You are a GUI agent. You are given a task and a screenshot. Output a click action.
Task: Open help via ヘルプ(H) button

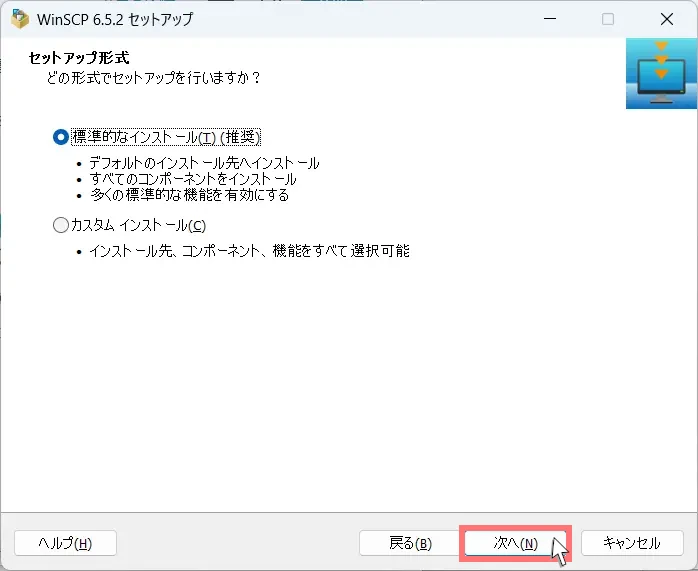(x=65, y=543)
